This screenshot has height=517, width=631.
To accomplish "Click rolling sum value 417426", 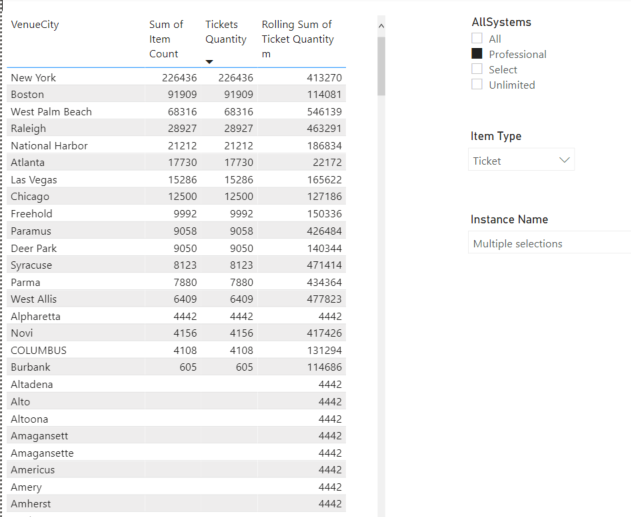I will 324,333.
